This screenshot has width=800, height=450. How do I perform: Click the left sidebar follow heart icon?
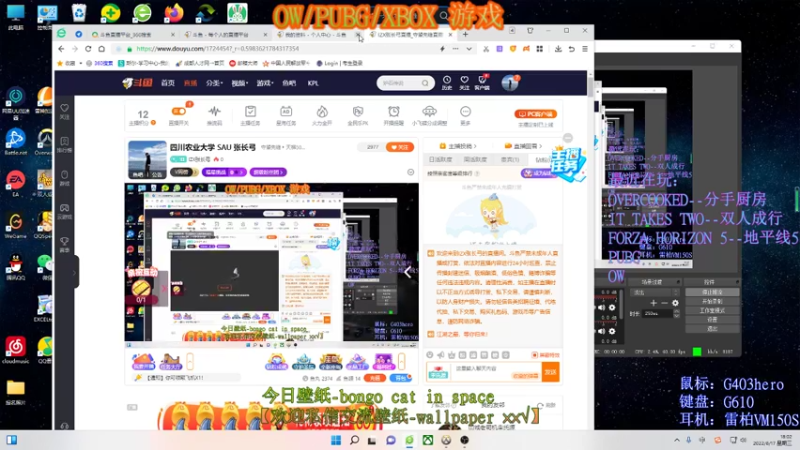64,108
